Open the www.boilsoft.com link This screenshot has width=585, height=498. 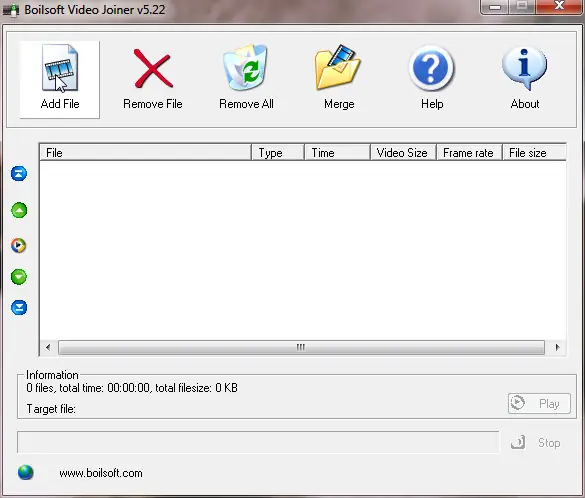101,473
